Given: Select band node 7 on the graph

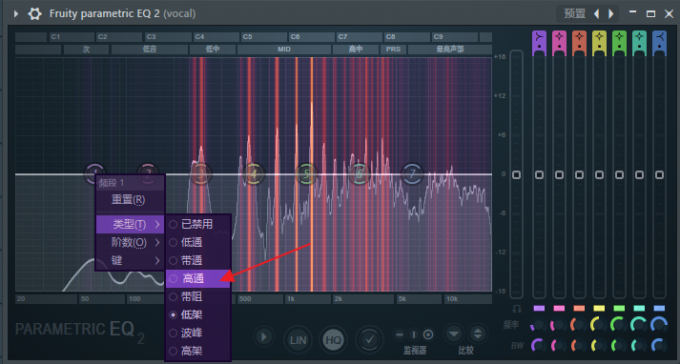Looking at the screenshot, I should coord(412,174).
